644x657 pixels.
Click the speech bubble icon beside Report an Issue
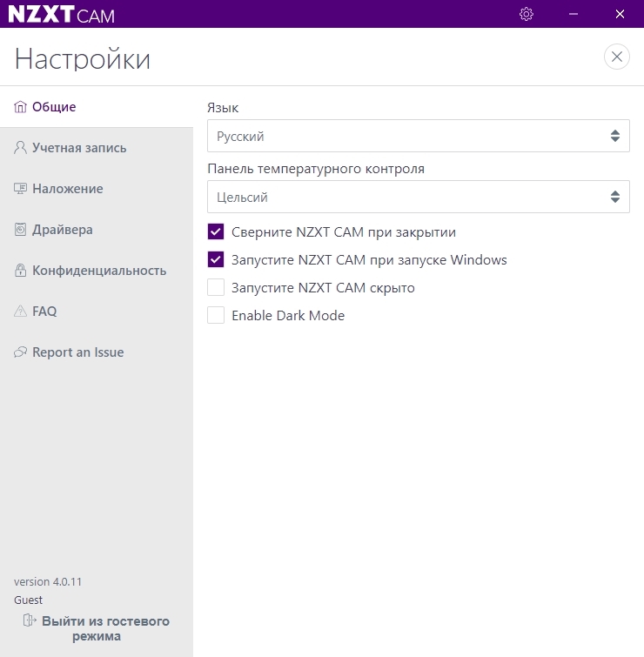[21, 352]
